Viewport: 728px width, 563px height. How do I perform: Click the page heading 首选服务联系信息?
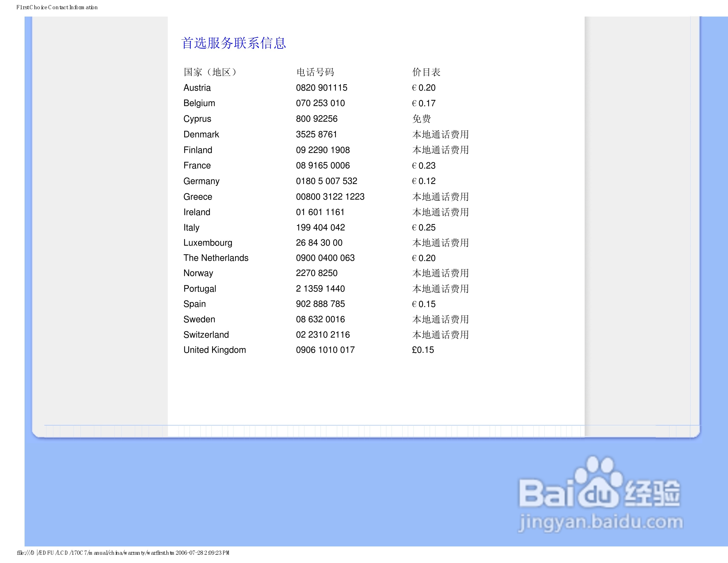(x=233, y=43)
